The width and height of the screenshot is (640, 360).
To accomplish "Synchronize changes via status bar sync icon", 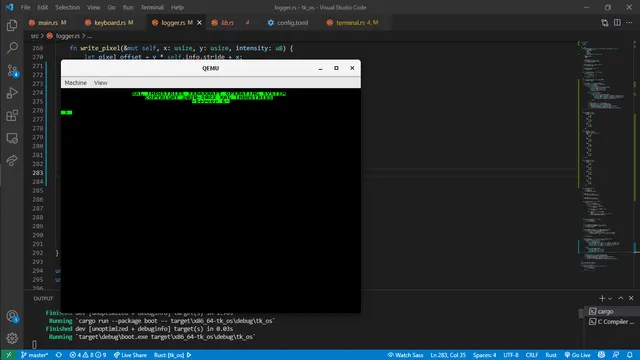I will click(59, 355).
